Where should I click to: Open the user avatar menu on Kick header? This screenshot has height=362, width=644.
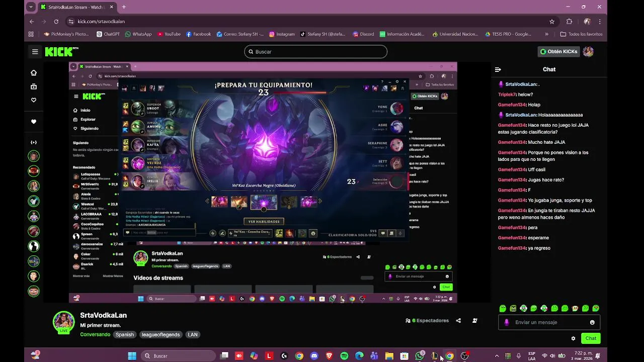588,52
